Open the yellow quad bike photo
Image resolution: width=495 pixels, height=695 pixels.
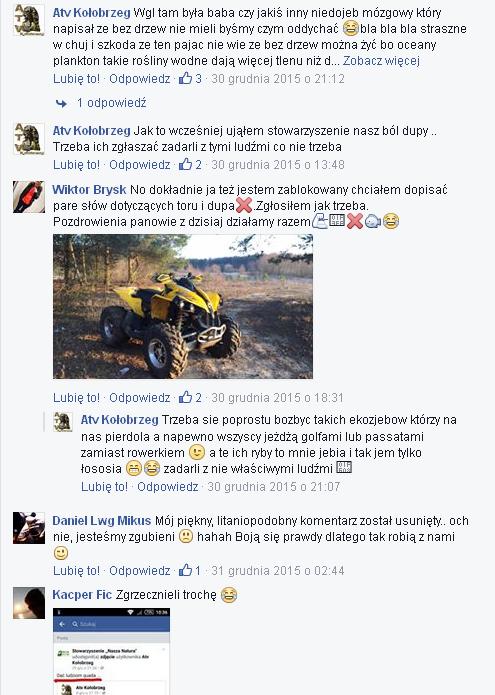[x=183, y=306]
